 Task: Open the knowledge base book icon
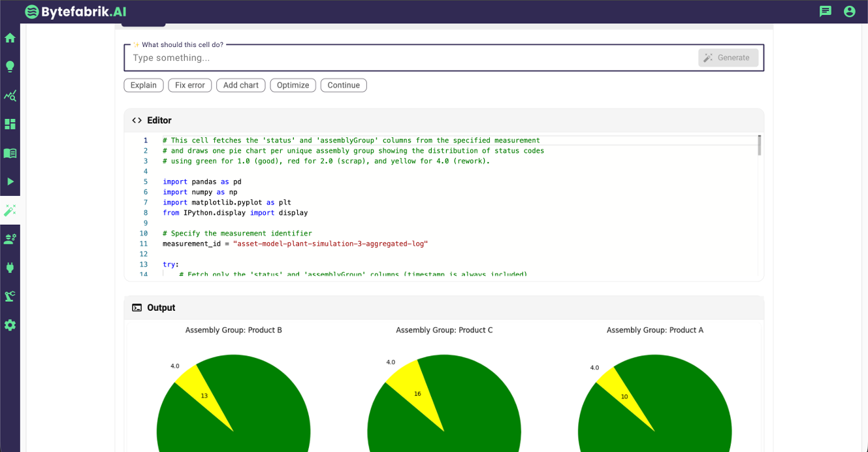(x=10, y=153)
